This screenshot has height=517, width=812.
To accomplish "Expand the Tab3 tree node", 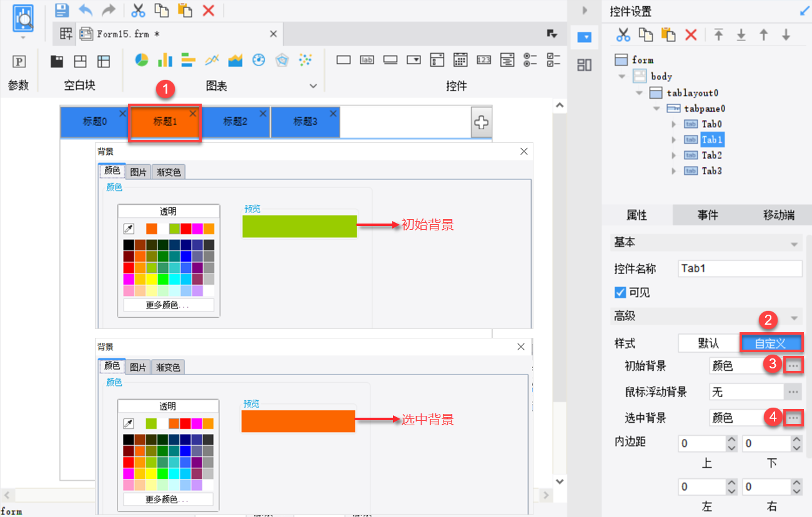I will point(673,171).
